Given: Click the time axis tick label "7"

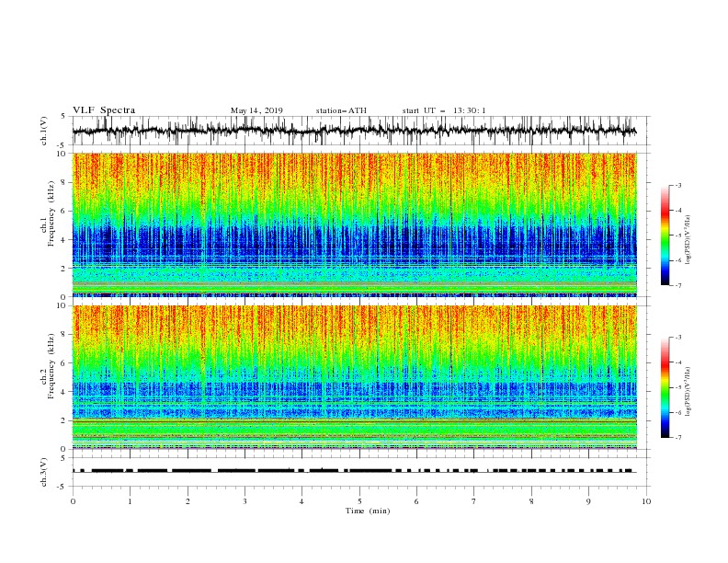Looking at the screenshot, I should [x=474, y=501].
